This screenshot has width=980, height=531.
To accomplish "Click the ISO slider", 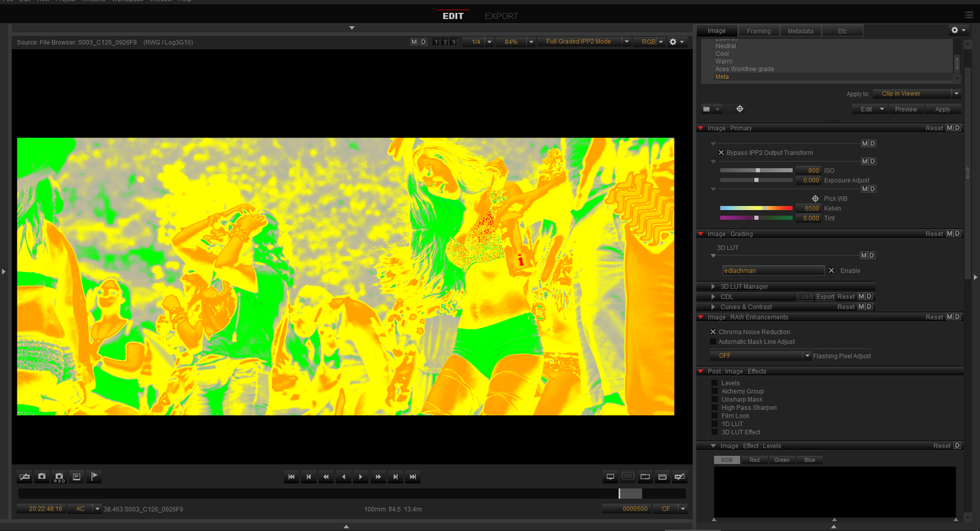I will pos(756,170).
